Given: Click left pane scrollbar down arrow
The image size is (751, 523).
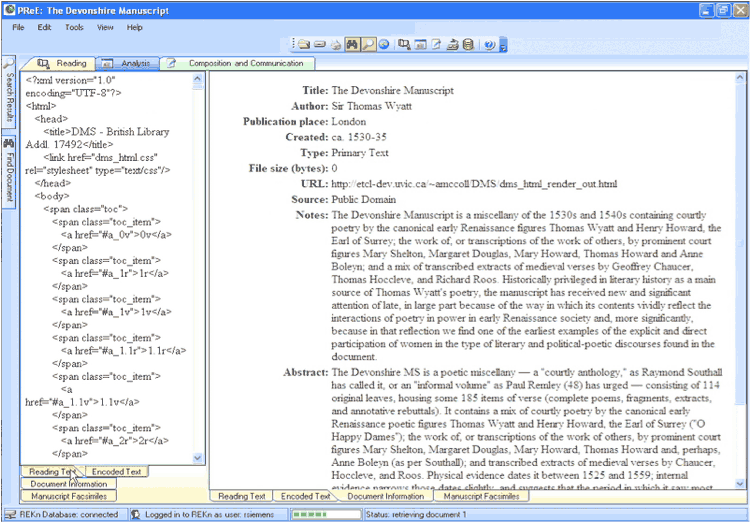Looking at the screenshot, I should 198,458.
